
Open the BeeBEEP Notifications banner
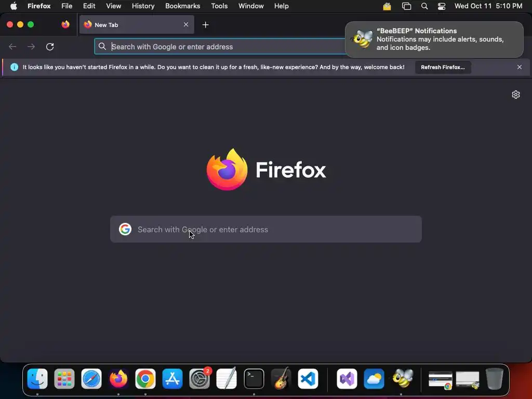434,39
